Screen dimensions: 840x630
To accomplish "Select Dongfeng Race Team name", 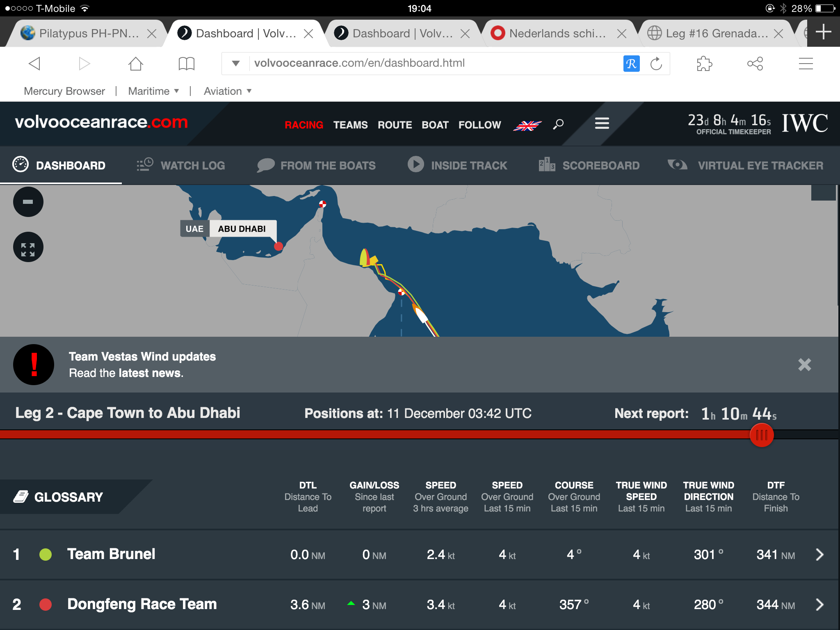I will [x=142, y=604].
